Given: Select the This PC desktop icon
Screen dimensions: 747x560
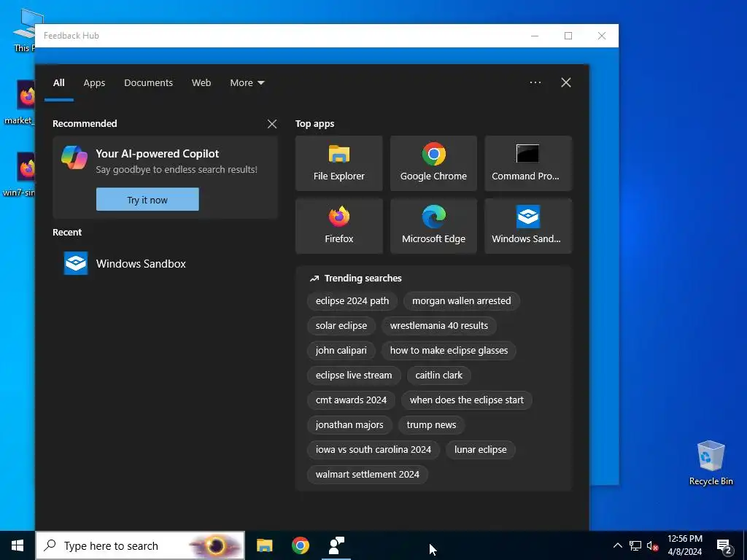Looking at the screenshot, I should click(24, 30).
